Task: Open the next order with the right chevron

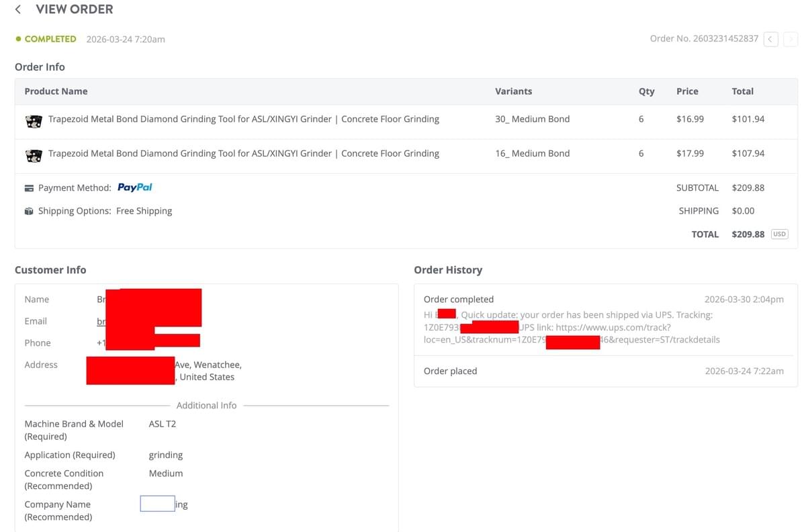Action: coord(790,39)
